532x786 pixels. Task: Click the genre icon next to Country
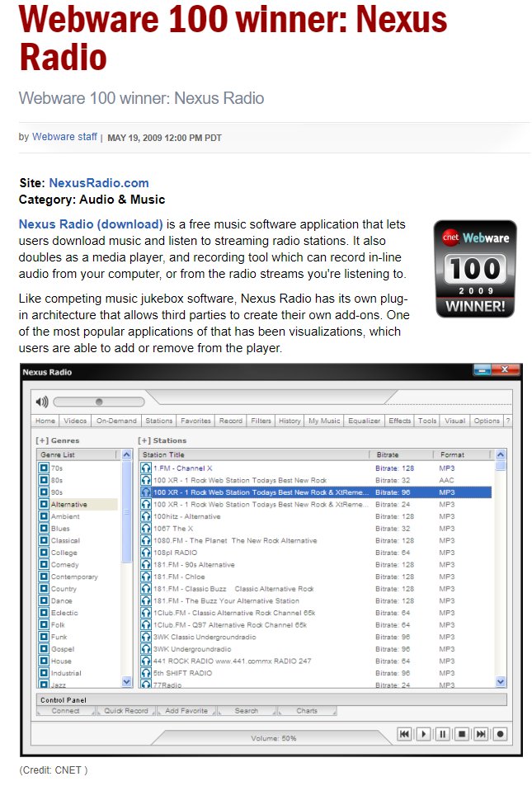click(44, 589)
